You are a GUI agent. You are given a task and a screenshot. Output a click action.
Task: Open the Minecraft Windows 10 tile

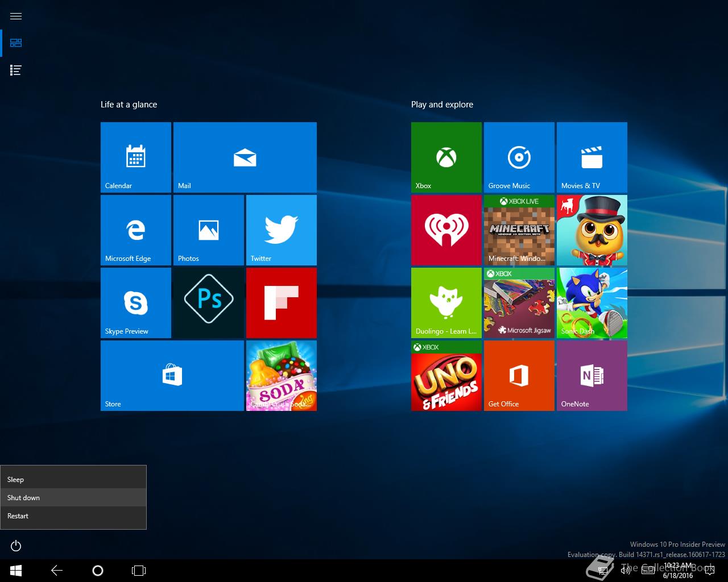pyautogui.click(x=519, y=230)
